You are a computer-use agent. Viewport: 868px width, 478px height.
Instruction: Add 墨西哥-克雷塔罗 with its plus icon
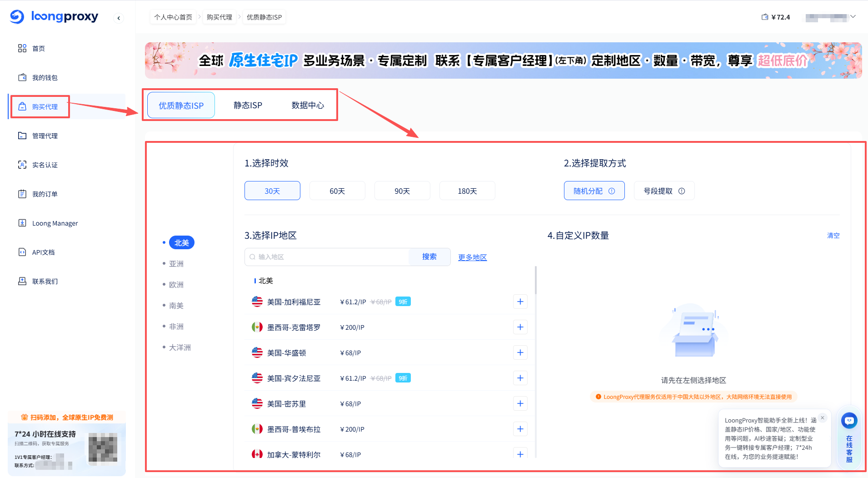point(520,327)
